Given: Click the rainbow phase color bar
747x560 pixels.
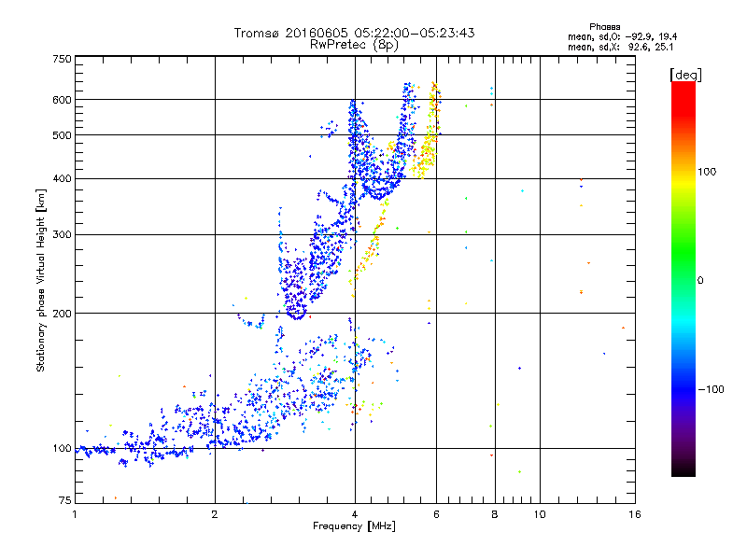Looking at the screenshot, I should click(684, 279).
